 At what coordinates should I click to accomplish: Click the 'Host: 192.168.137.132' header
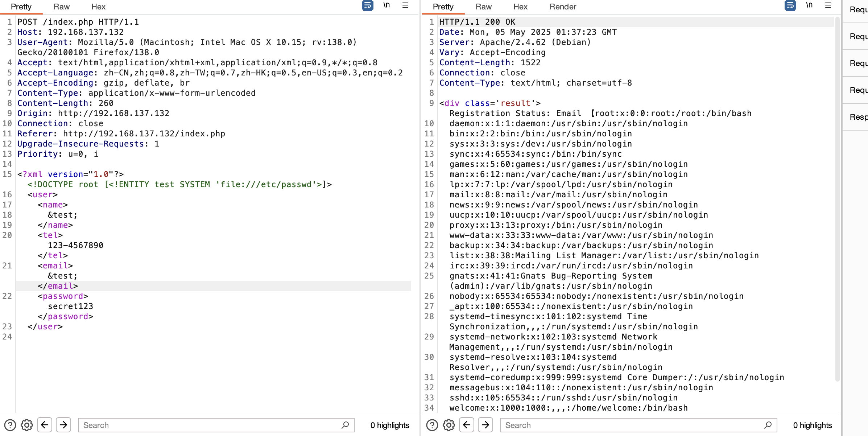click(x=70, y=32)
